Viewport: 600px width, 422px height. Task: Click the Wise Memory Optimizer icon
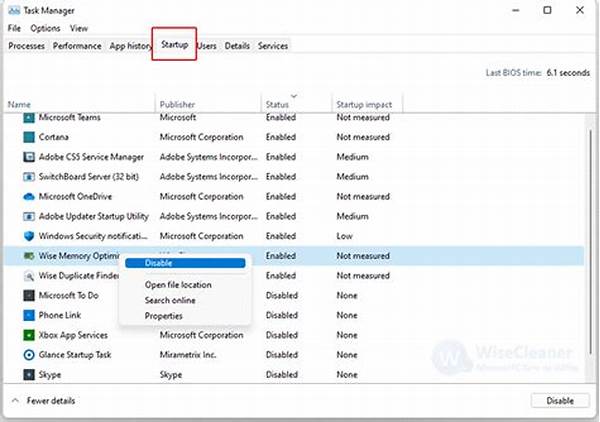[29, 256]
